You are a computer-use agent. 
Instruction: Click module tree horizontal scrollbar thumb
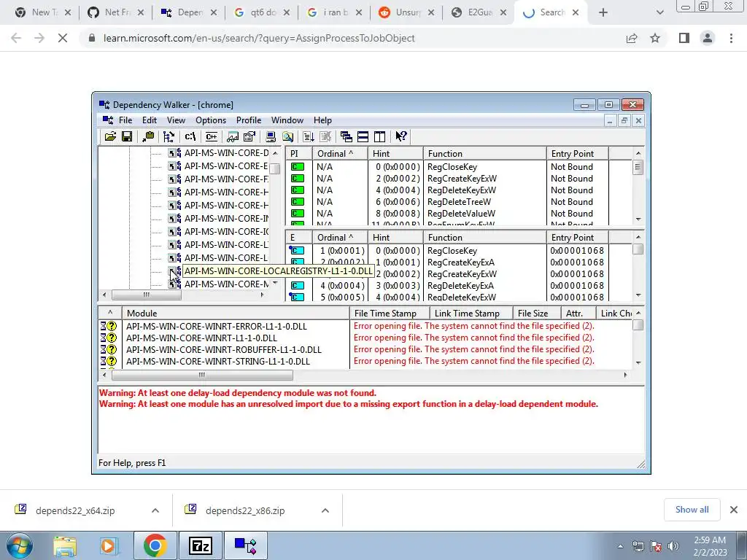click(x=146, y=295)
